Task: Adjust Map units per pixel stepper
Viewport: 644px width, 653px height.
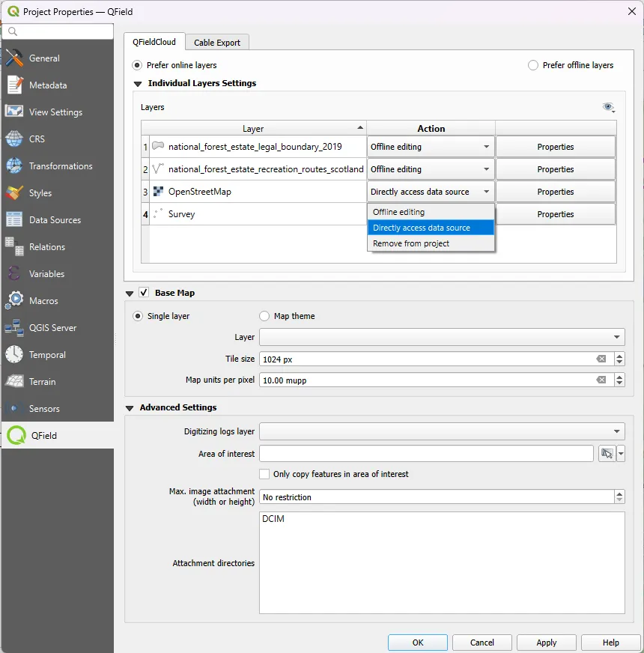Action: click(x=619, y=380)
